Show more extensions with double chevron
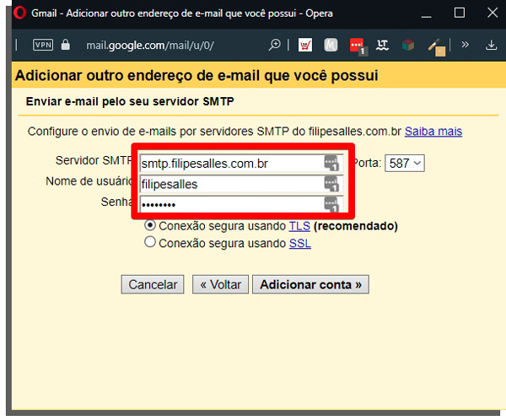Screen dimensions: 506x420 (x=465, y=44)
